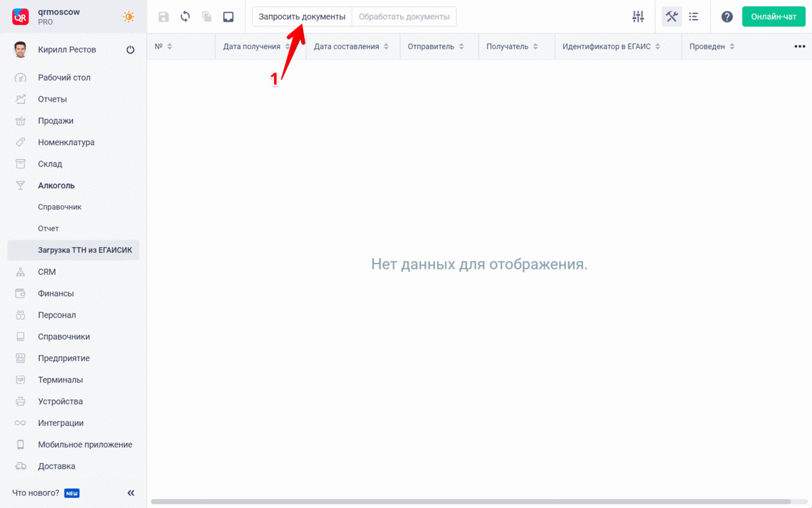Viewport: 812px width, 508px height.
Task: Click the inbox tray icon
Action: click(229, 17)
